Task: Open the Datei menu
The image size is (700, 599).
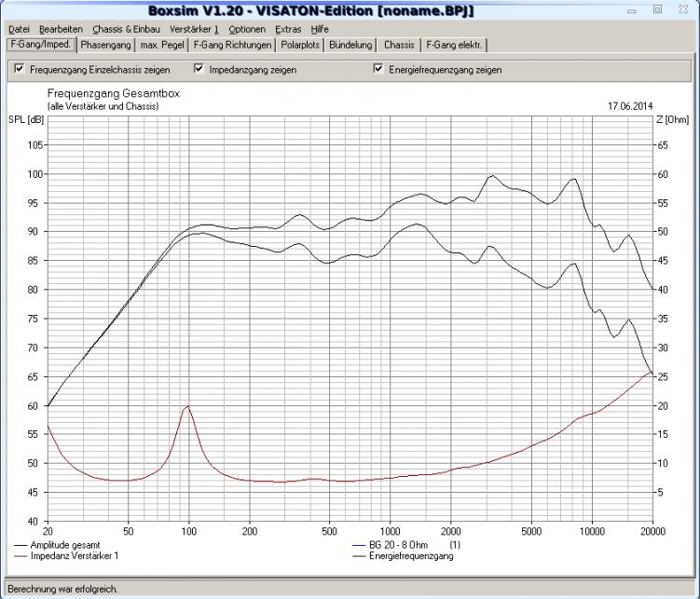Action: click(19, 29)
